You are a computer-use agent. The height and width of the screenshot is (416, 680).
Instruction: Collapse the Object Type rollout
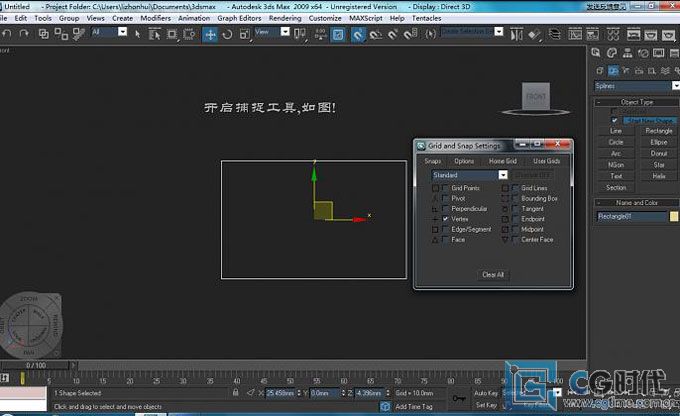click(x=637, y=102)
